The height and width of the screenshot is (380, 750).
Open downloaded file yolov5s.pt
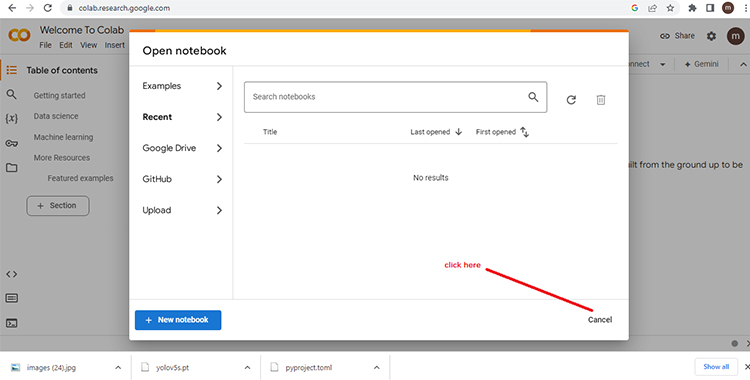point(172,368)
